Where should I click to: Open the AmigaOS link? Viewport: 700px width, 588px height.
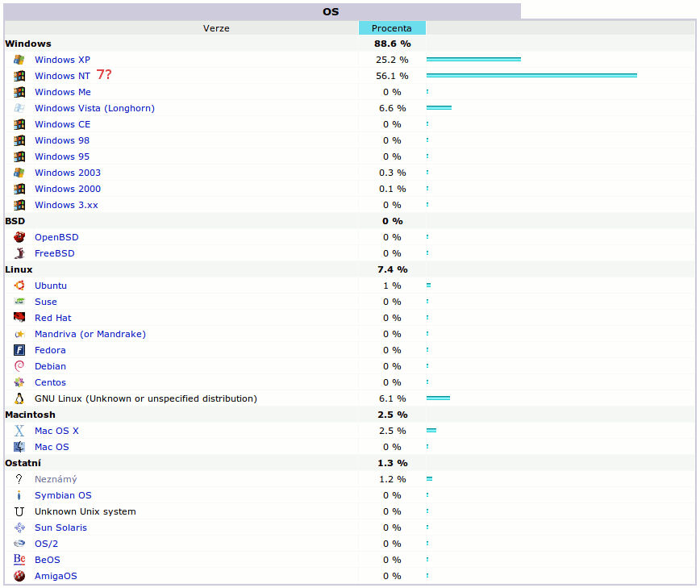click(x=56, y=576)
